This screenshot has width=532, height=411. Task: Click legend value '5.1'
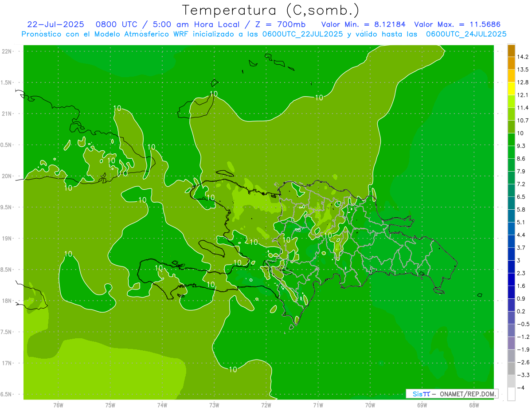[521, 222]
